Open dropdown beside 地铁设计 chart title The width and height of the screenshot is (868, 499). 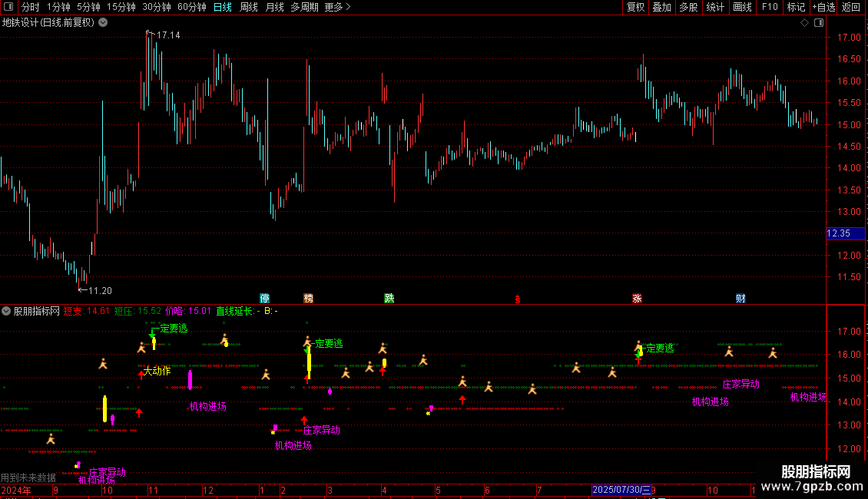pyautogui.click(x=103, y=23)
